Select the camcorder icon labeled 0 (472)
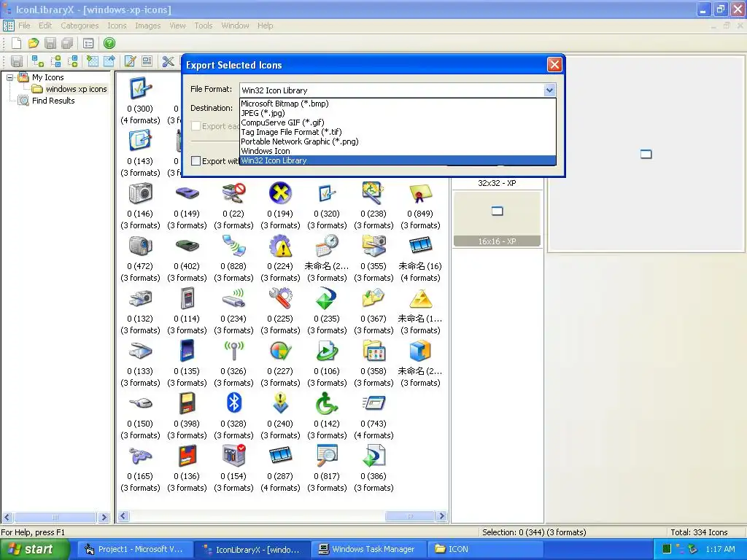 tap(140, 246)
